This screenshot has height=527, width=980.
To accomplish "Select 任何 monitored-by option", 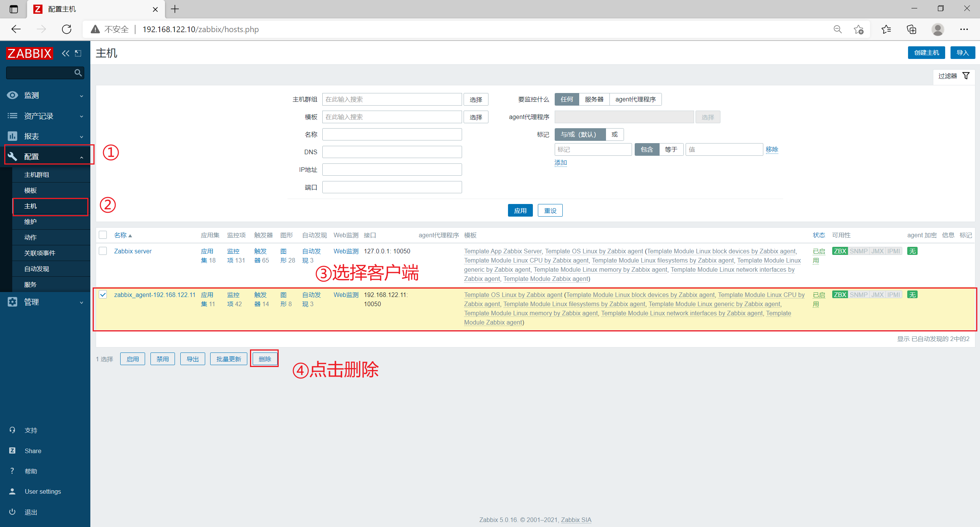I will coord(567,99).
